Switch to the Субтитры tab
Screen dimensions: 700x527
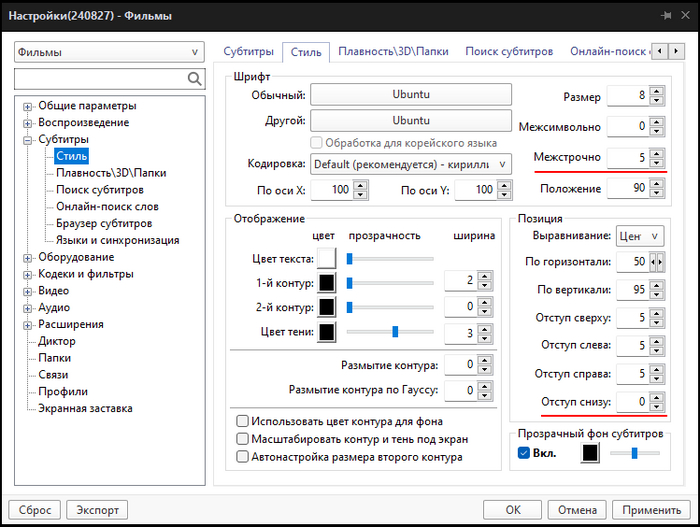249,51
